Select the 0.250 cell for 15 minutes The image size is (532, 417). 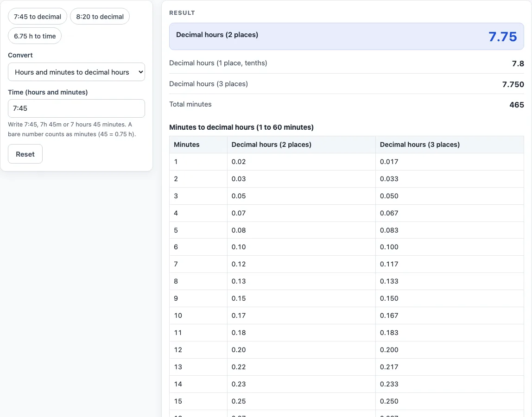tap(450, 401)
